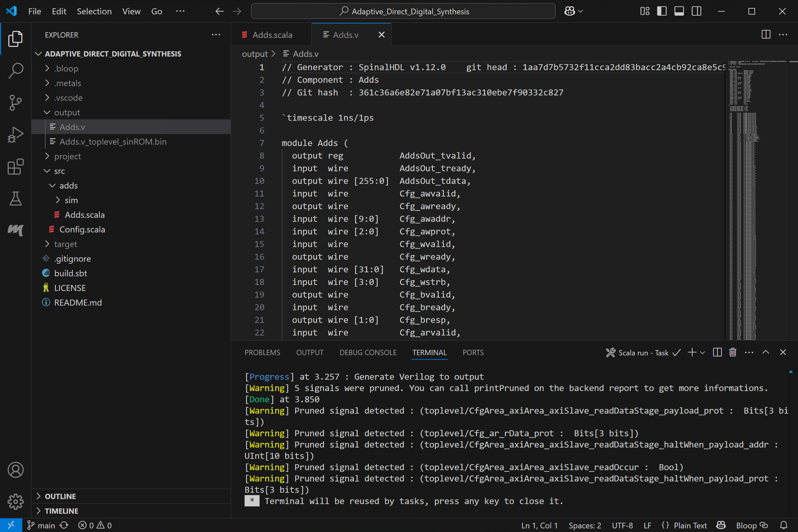The image size is (798, 532).
Task: Open the Source Control view
Action: pos(15,102)
